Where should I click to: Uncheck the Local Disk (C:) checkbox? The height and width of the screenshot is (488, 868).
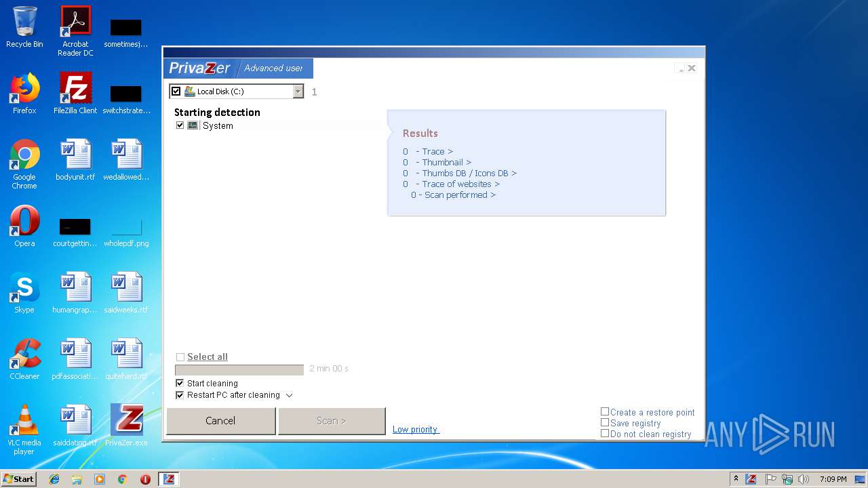click(176, 91)
